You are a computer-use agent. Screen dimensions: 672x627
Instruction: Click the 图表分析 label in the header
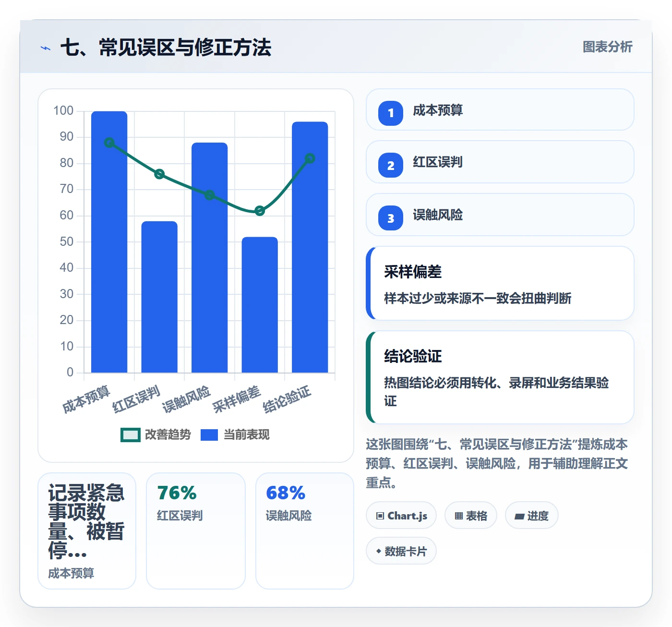(607, 47)
